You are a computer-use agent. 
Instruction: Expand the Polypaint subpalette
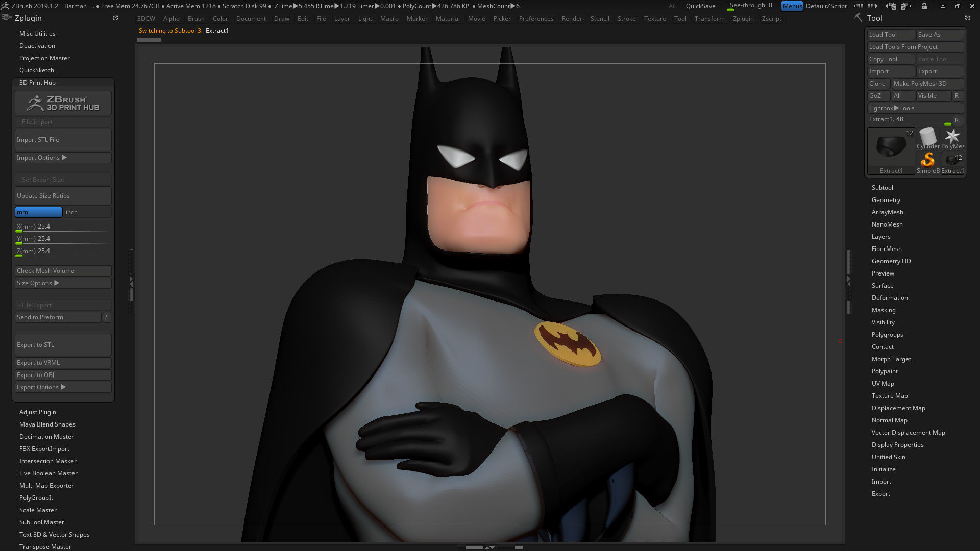[x=884, y=371]
